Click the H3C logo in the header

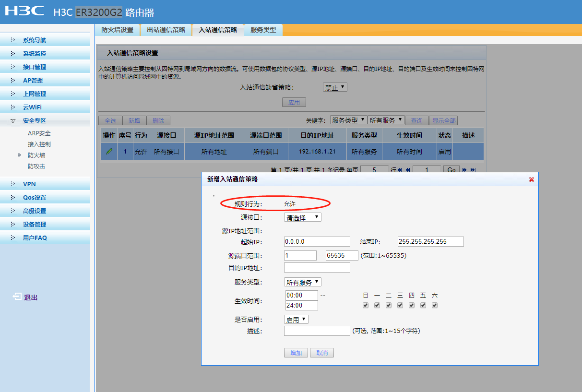(x=24, y=11)
